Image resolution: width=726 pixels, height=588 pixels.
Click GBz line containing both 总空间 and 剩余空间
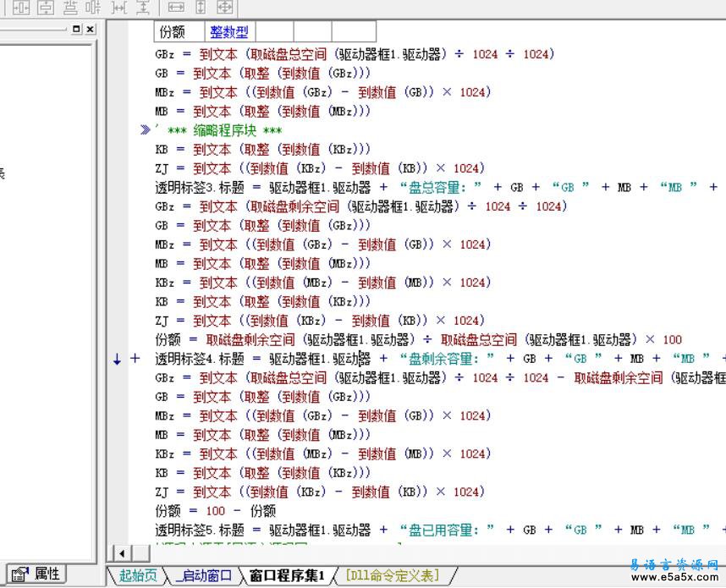440,377
